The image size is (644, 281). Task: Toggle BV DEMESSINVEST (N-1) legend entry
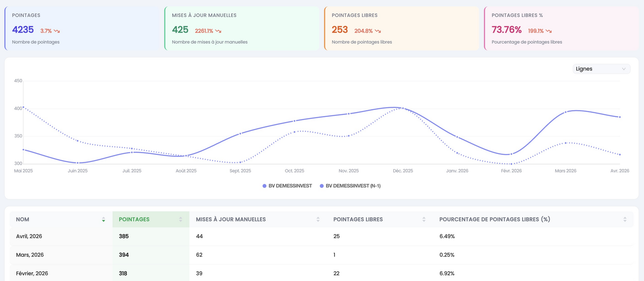pyautogui.click(x=350, y=186)
